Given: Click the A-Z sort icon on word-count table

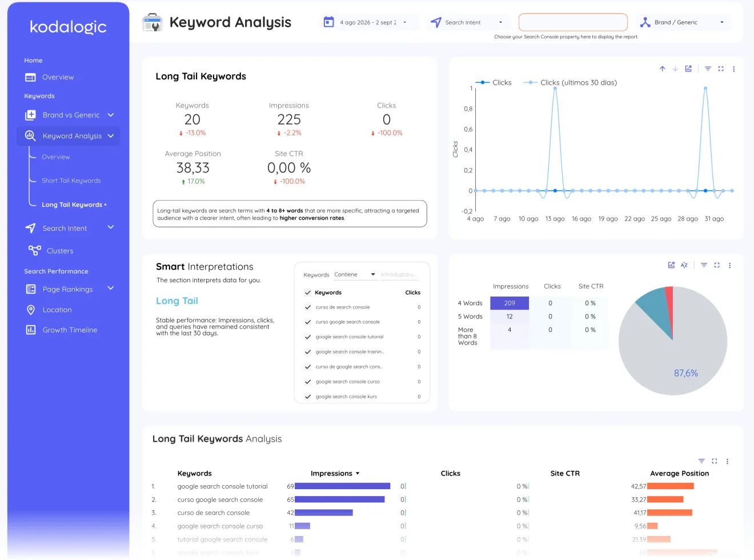Looking at the screenshot, I should 684,265.
